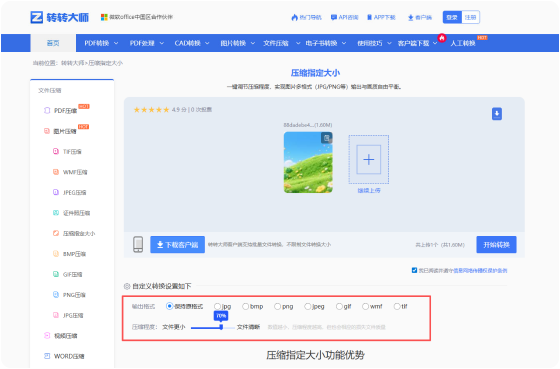
Task: Open PDF压缩 in the sidebar
Action: pos(65,111)
